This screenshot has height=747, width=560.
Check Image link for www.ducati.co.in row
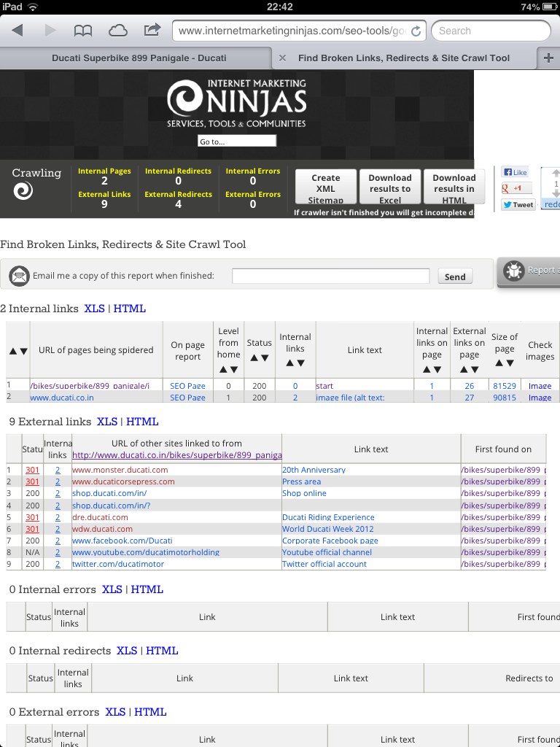(x=540, y=398)
